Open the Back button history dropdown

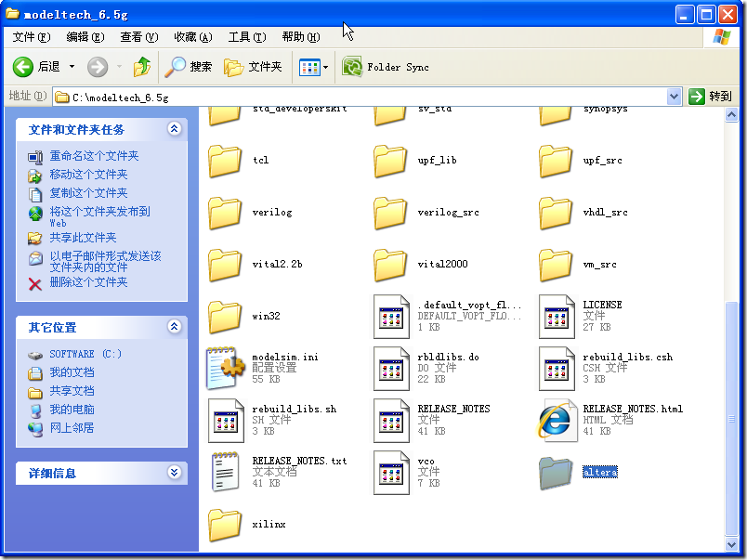72,67
